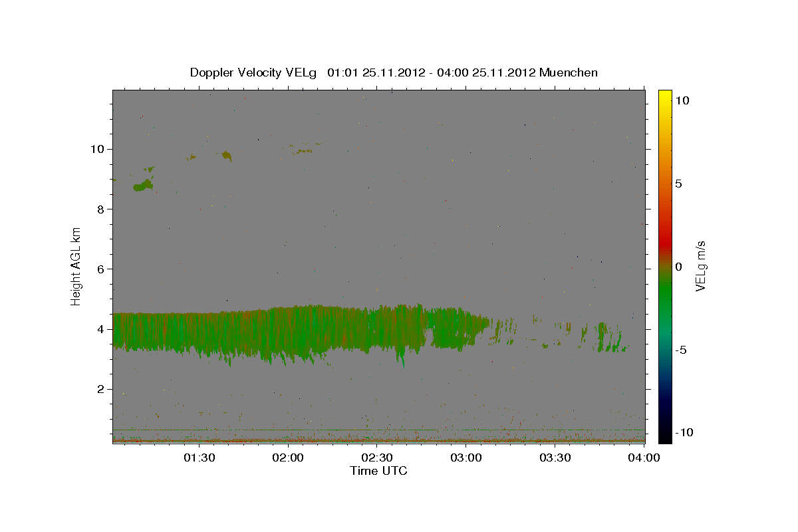This screenshot has height=532, width=798.
Task: Click the 01:30 time tick label
Action: coord(199,458)
